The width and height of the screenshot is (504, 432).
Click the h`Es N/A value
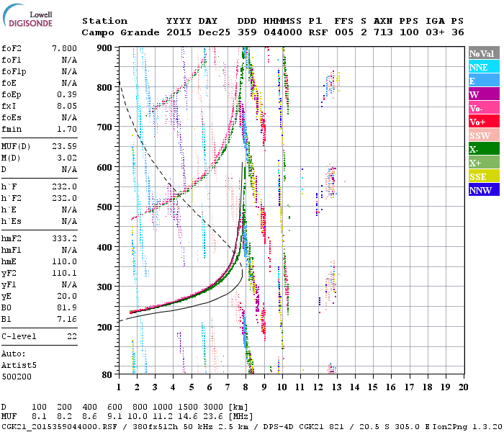pyautogui.click(x=69, y=222)
